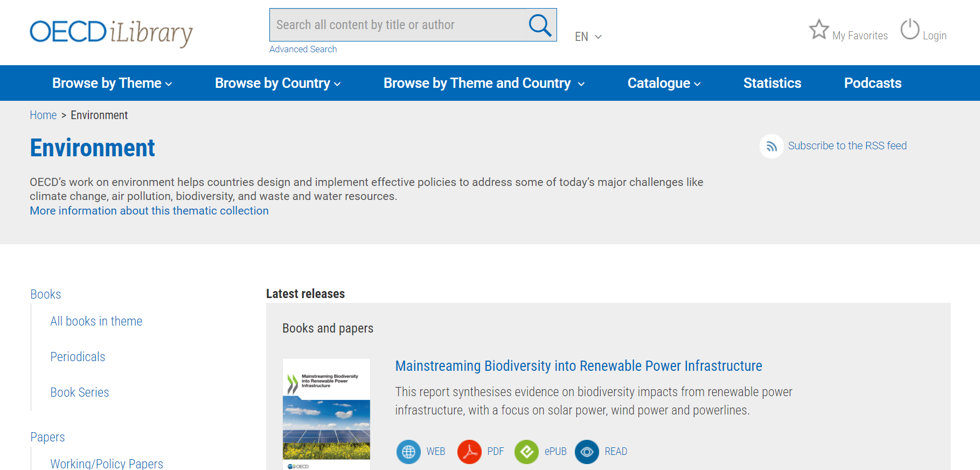Viewport: 980px width, 470px height.
Task: Open More information about this thematic collection
Action: pos(149,211)
